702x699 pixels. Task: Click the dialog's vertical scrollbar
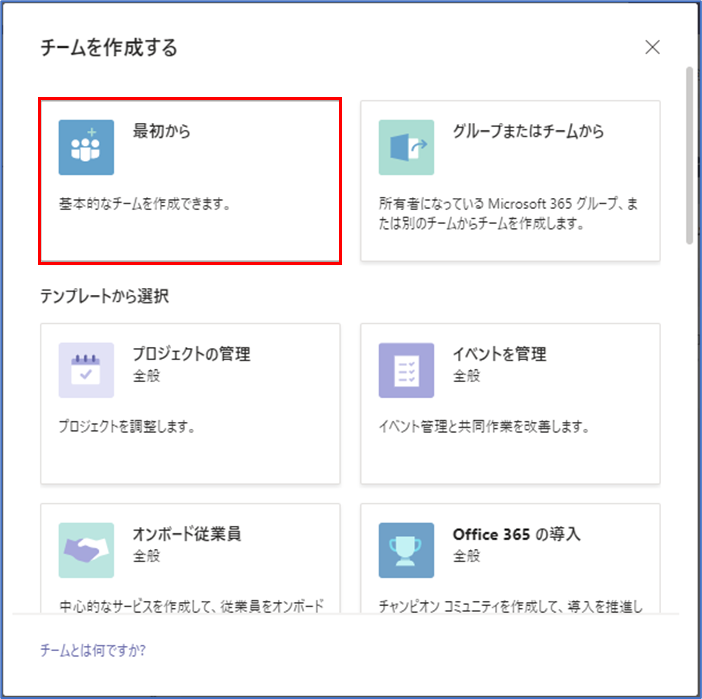[689, 155]
